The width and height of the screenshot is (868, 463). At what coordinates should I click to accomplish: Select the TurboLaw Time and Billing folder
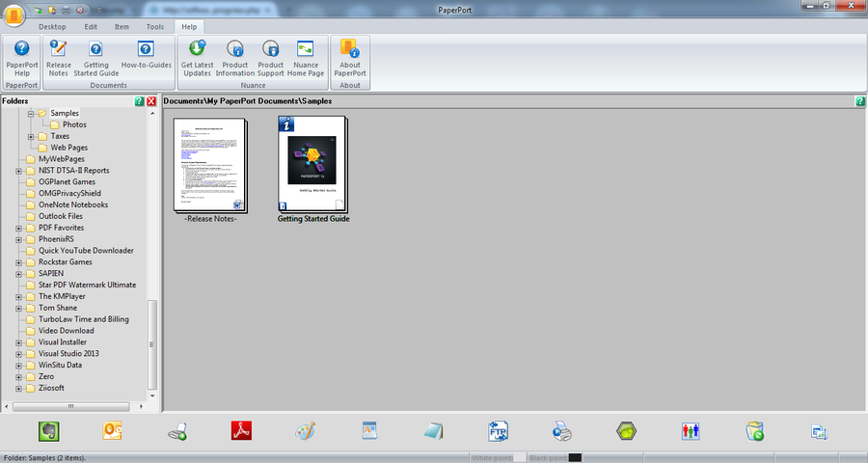[84, 319]
